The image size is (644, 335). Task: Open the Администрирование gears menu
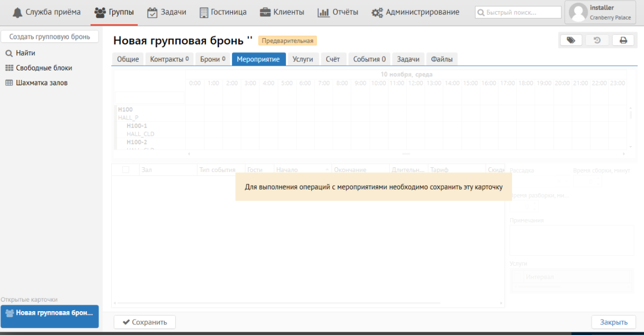click(x=415, y=12)
